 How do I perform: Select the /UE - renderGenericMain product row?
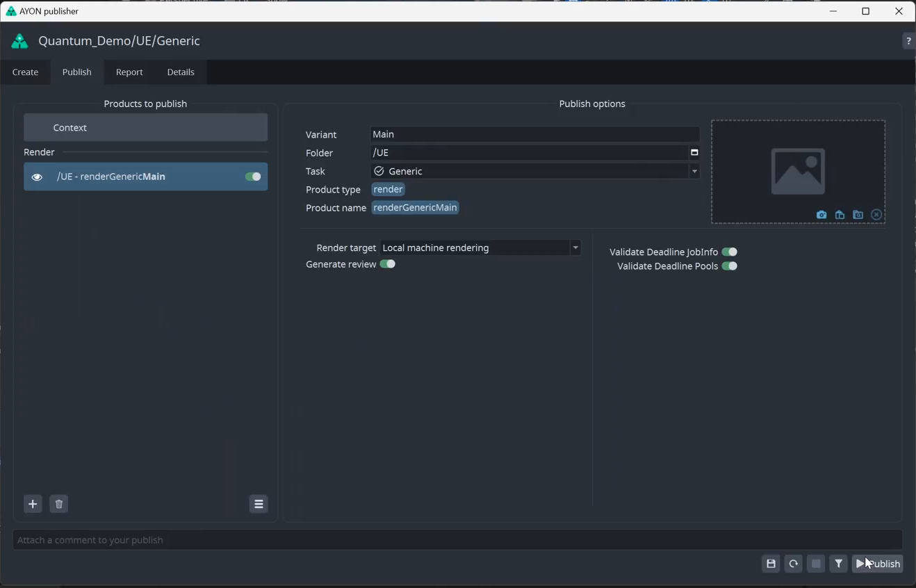146,177
